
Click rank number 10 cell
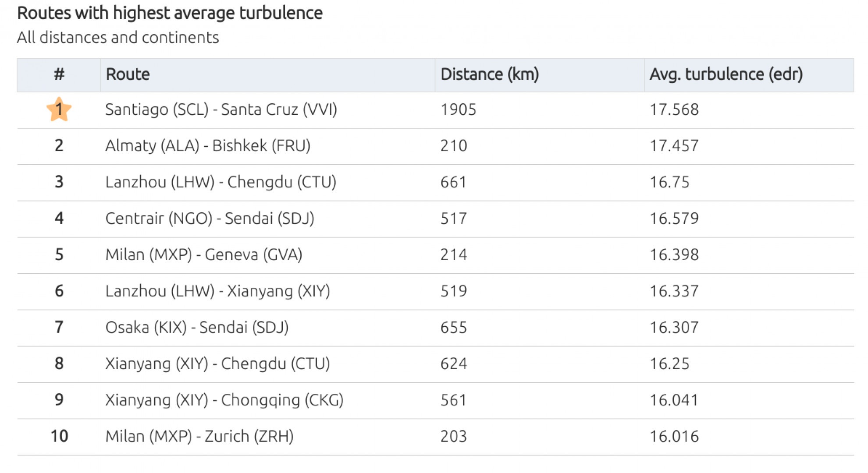point(59,437)
